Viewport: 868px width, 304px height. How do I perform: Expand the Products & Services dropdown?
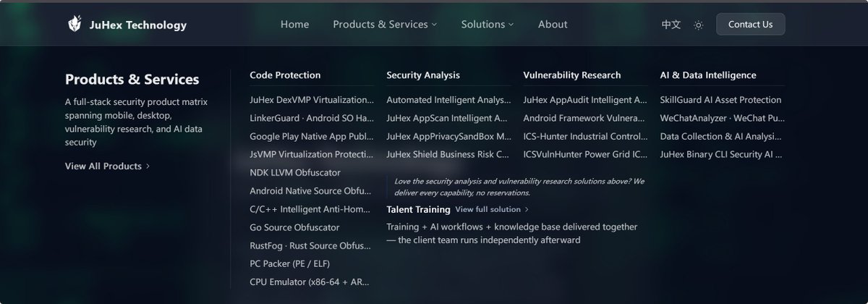click(385, 25)
